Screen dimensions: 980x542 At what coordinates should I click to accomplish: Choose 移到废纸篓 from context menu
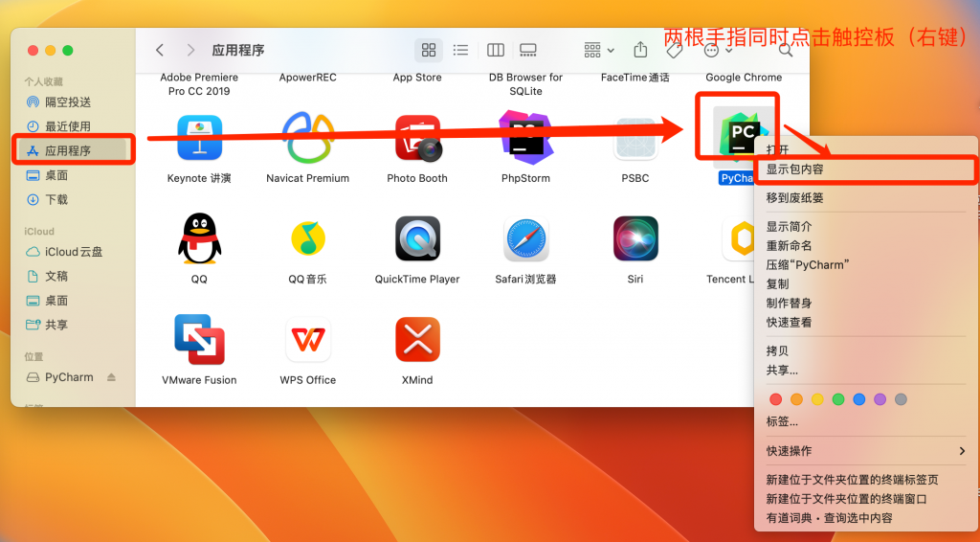[866, 197]
